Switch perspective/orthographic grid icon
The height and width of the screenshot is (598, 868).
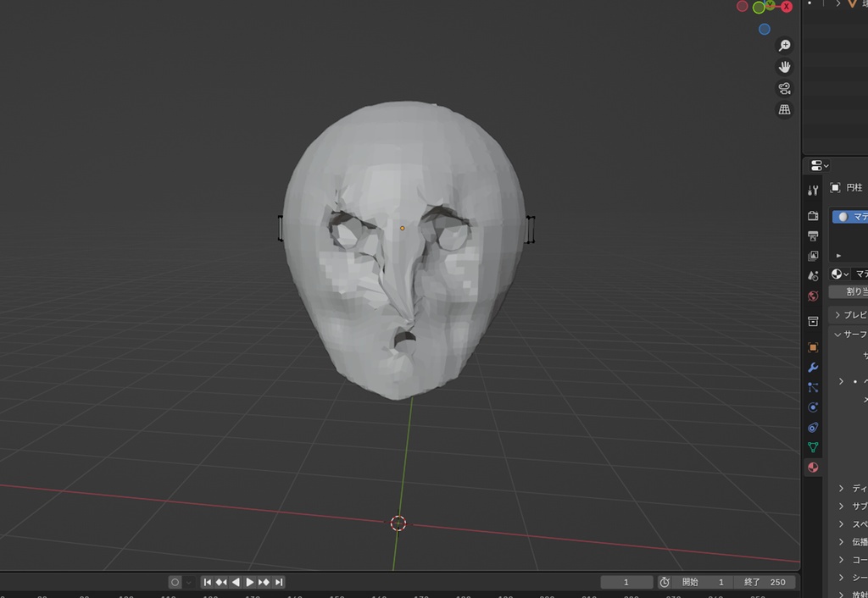(784, 109)
